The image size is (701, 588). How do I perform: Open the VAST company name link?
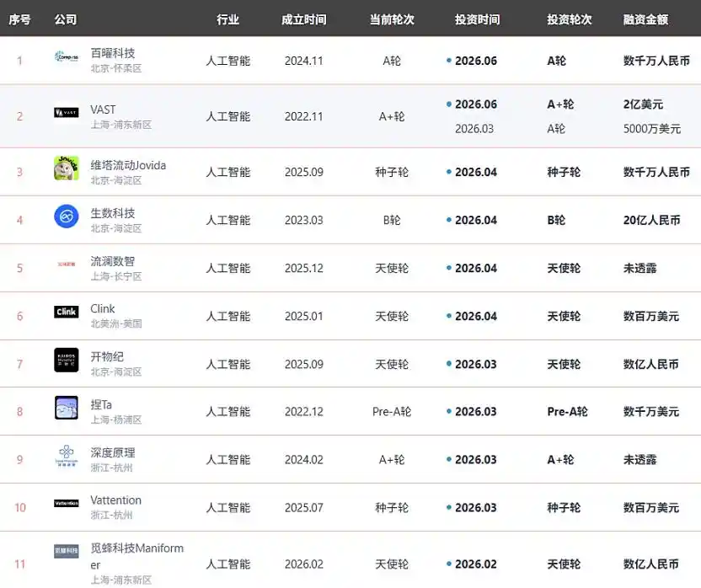pyautogui.click(x=103, y=110)
